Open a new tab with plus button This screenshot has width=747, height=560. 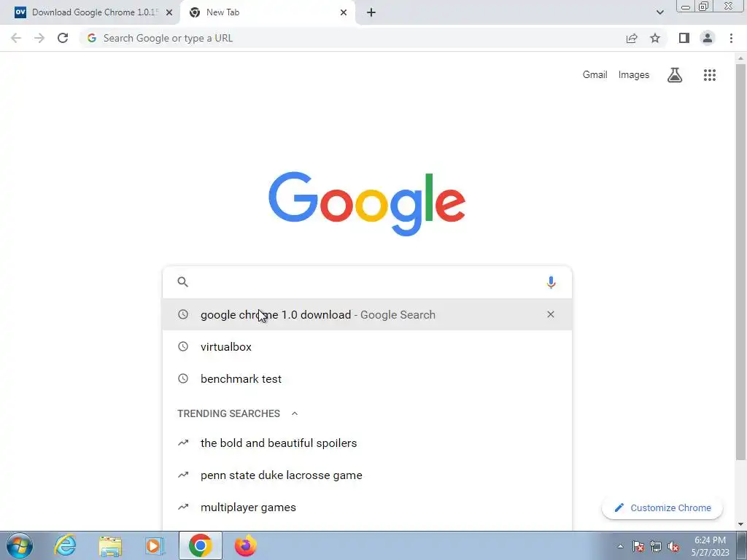pos(371,12)
